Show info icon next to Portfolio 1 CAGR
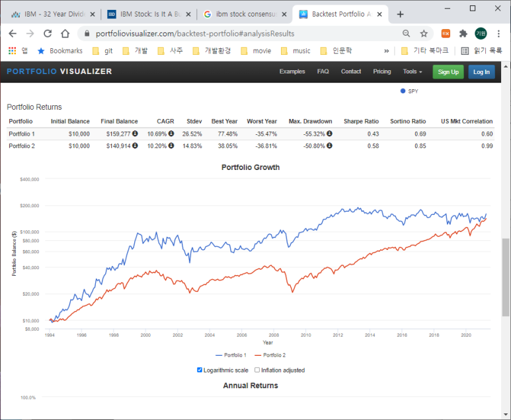Viewport: 511px width, 420px height. coord(171,134)
